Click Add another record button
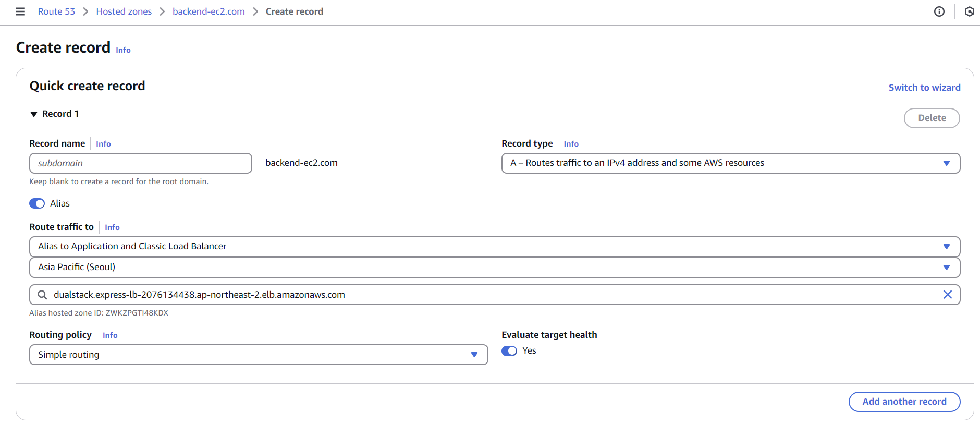 904,402
